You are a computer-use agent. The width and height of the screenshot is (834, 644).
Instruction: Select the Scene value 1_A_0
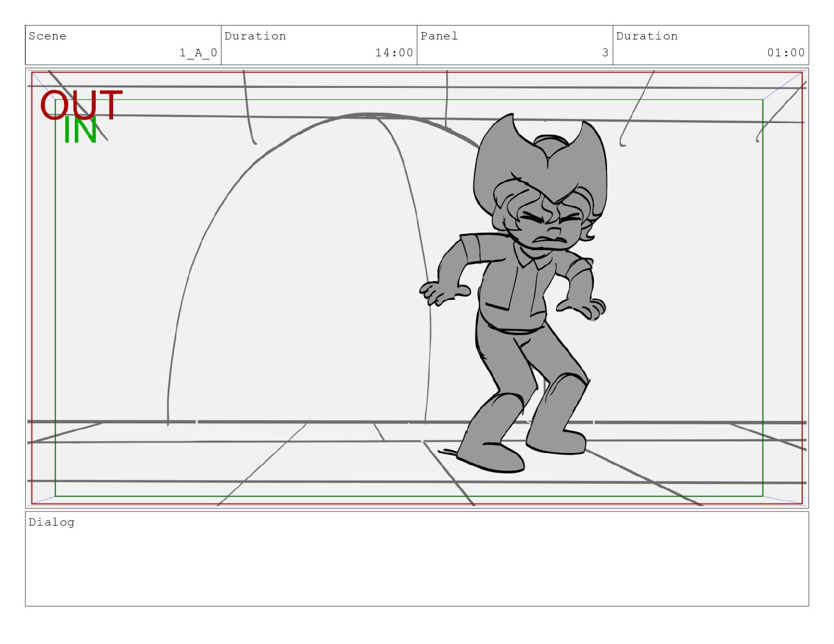click(198, 53)
